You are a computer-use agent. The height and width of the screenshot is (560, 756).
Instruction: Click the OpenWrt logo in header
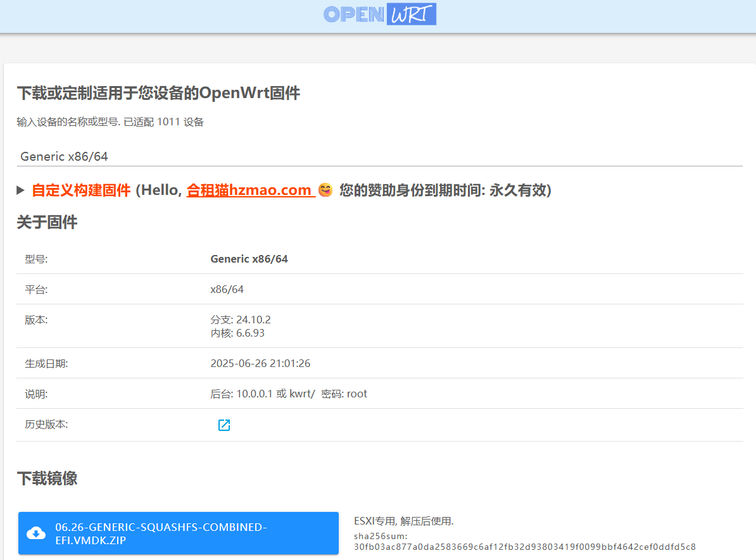(x=380, y=14)
